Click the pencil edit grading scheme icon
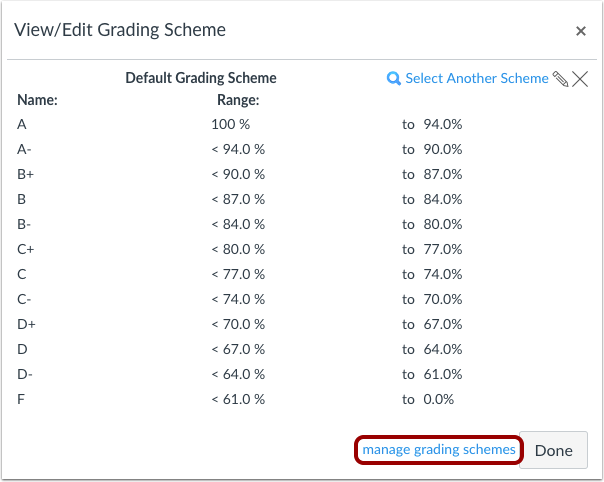Viewport: 604px width, 482px height. [x=560, y=79]
